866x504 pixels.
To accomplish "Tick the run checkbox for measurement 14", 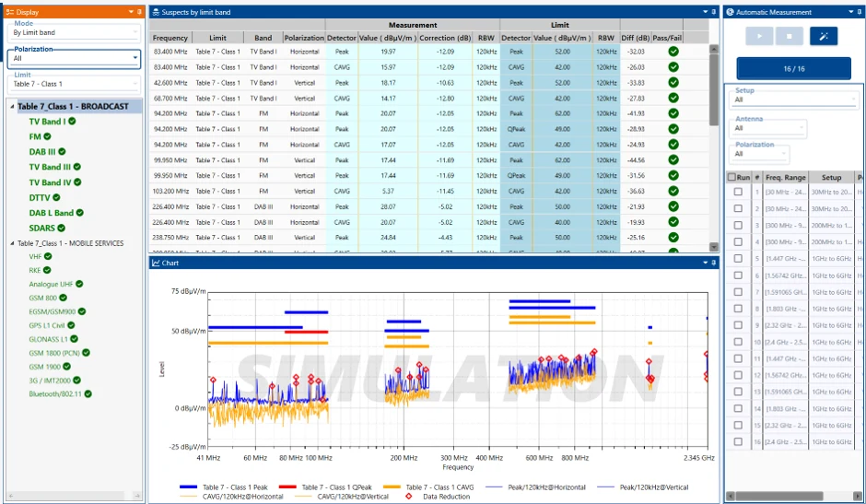I will click(x=738, y=408).
